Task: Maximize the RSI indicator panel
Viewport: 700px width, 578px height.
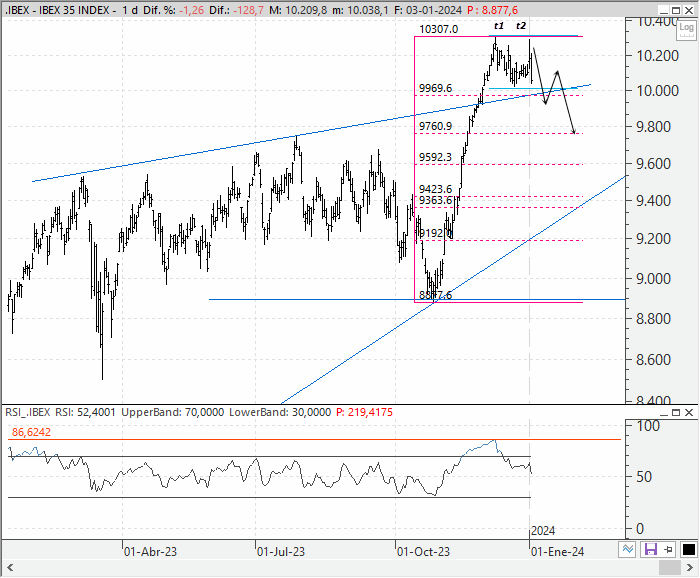Action: [x=676, y=412]
